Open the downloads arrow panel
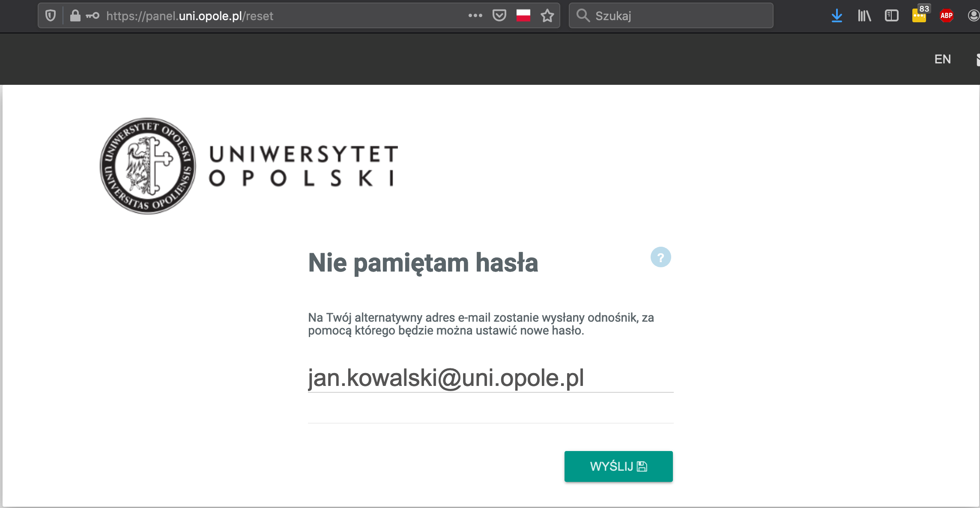This screenshot has width=980, height=508. 837,16
